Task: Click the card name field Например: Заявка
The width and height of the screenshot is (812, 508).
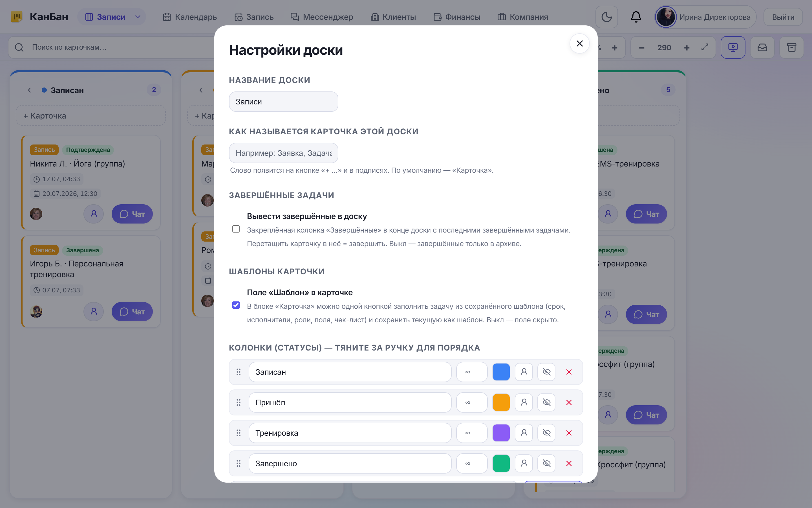Action: [284, 153]
